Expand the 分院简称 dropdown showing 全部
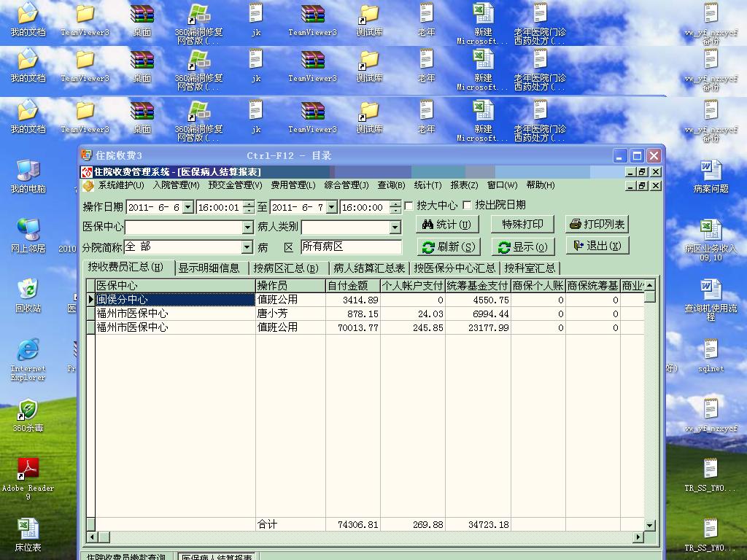Viewport: 747px width, 560px height. (247, 247)
